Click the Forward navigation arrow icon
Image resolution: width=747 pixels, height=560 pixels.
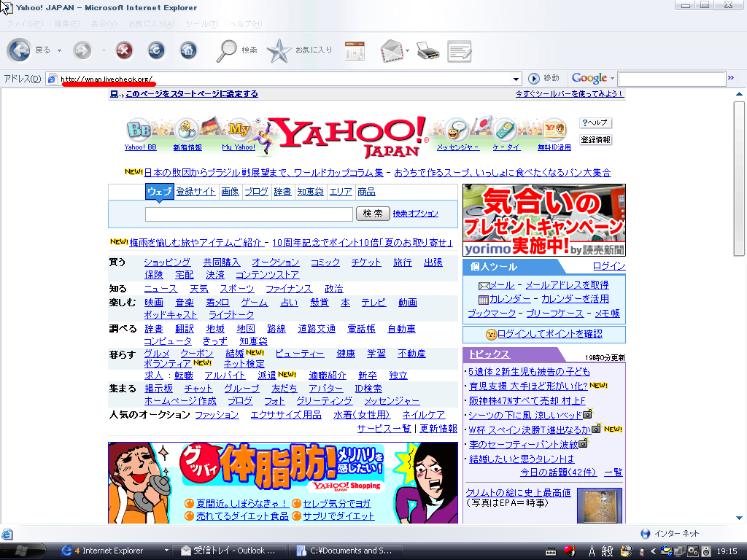(82, 50)
